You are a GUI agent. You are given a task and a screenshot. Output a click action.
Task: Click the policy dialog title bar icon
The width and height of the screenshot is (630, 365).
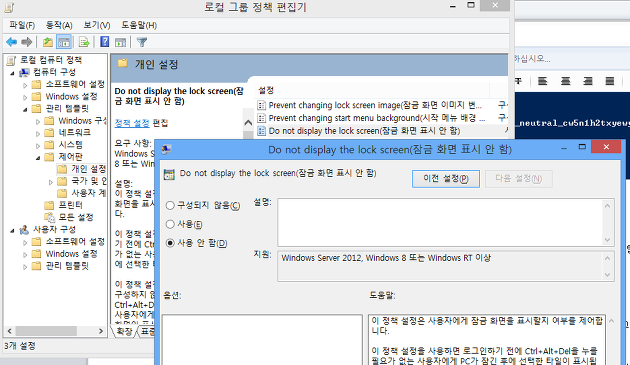[166, 150]
